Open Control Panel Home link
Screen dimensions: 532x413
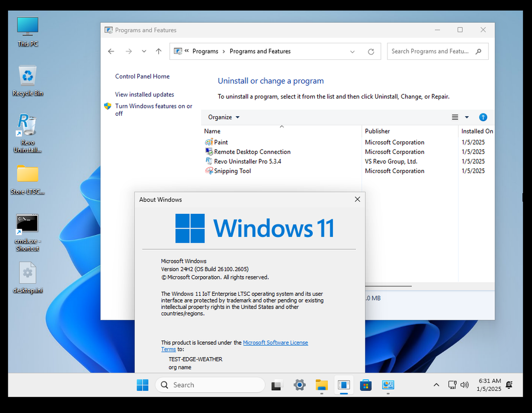coord(142,76)
